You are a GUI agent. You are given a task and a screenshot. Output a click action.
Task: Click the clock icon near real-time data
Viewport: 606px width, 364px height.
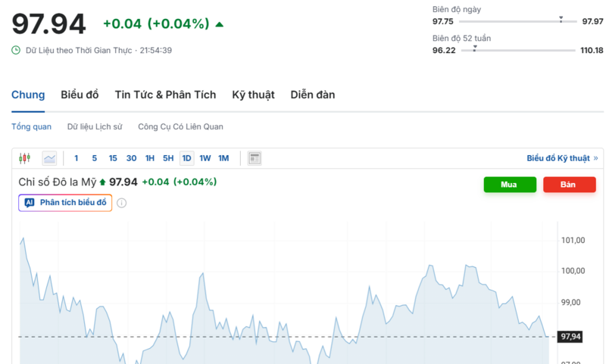point(16,51)
